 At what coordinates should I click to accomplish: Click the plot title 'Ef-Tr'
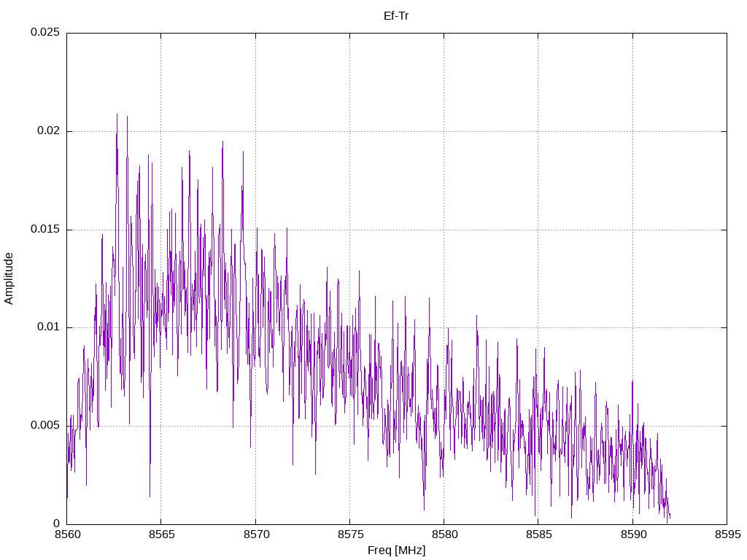click(396, 16)
